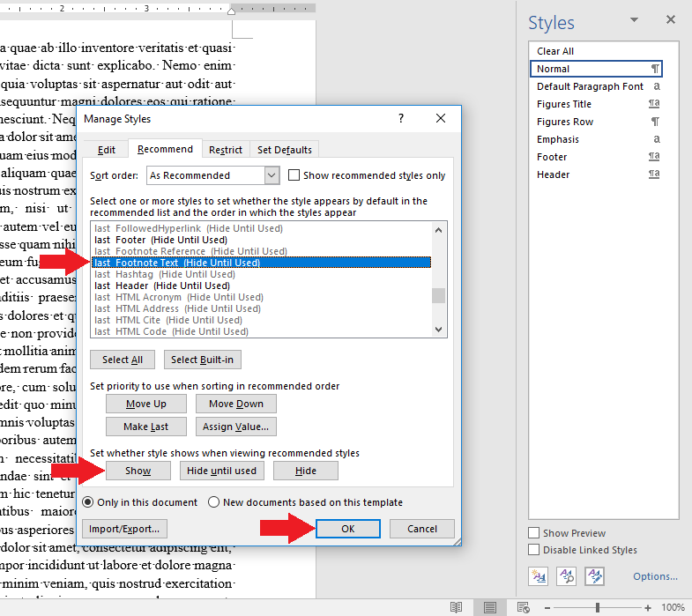This screenshot has height=616, width=692.
Task: Select last Header style in list
Action: click(x=261, y=286)
